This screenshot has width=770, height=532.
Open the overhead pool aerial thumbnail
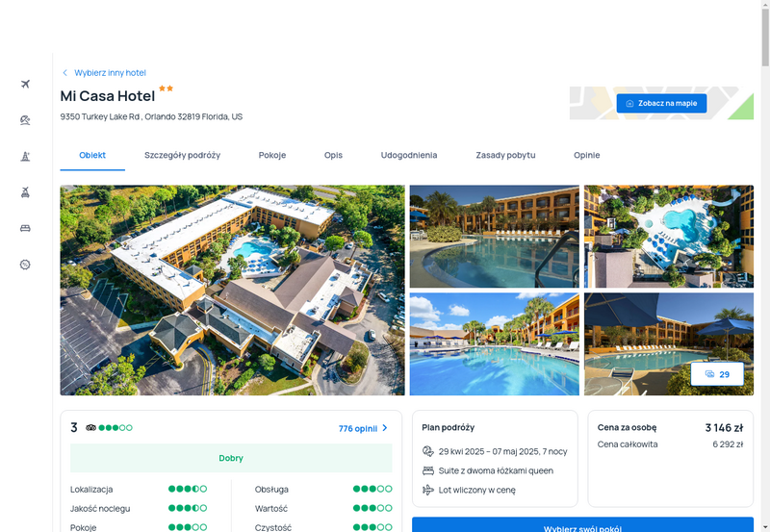669,236
